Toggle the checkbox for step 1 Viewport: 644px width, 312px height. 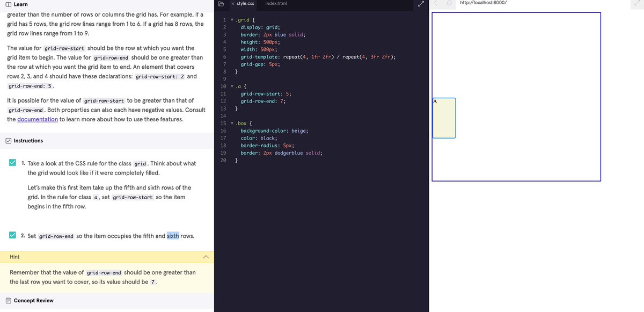[x=12, y=163]
